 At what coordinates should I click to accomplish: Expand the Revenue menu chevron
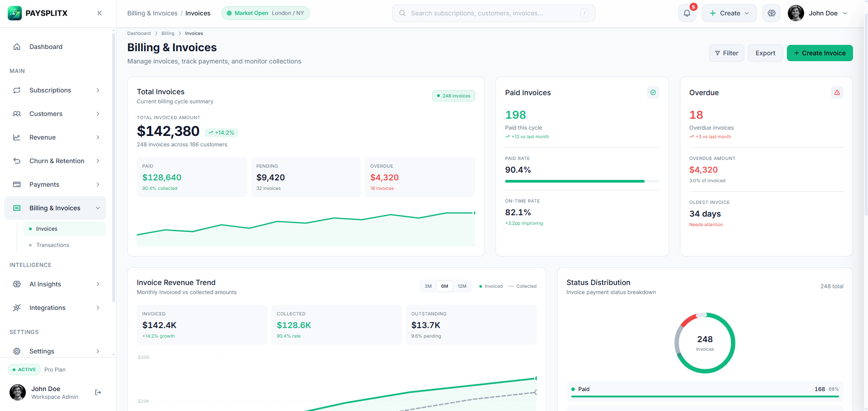point(98,137)
